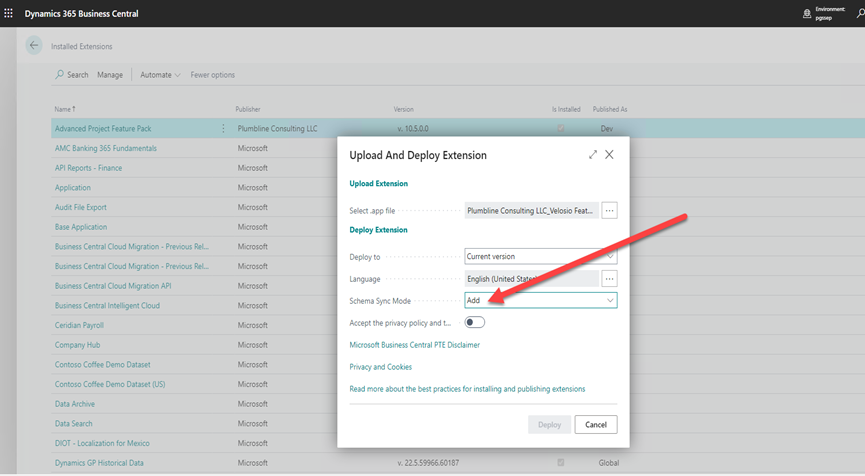Expand the Automate menu
The width and height of the screenshot is (865, 476).
coord(160,74)
